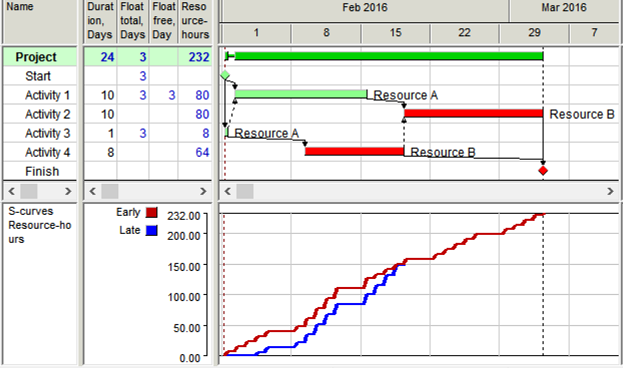Select the Start row name
Viewport: 627px width, 369px height.
(x=38, y=76)
